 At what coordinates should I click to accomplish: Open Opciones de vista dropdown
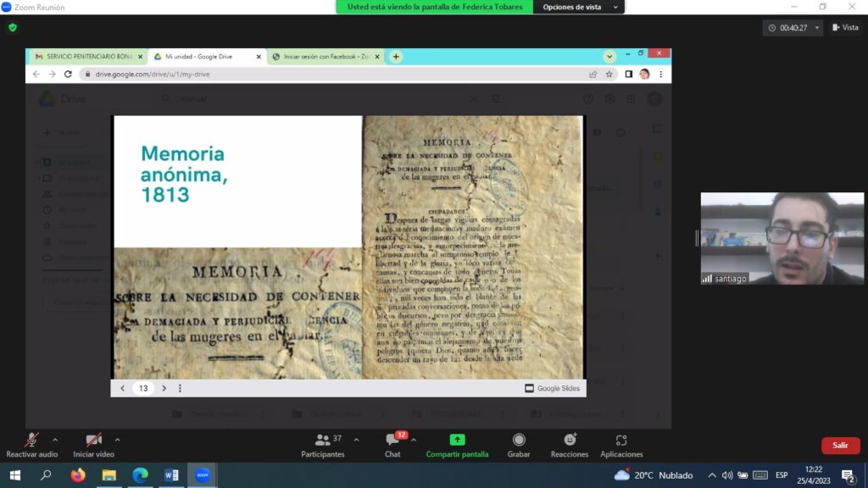[578, 7]
